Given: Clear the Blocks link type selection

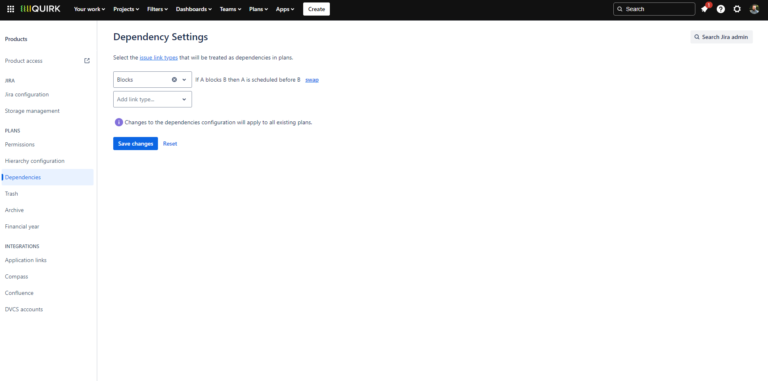Looking at the screenshot, I should (174, 79).
